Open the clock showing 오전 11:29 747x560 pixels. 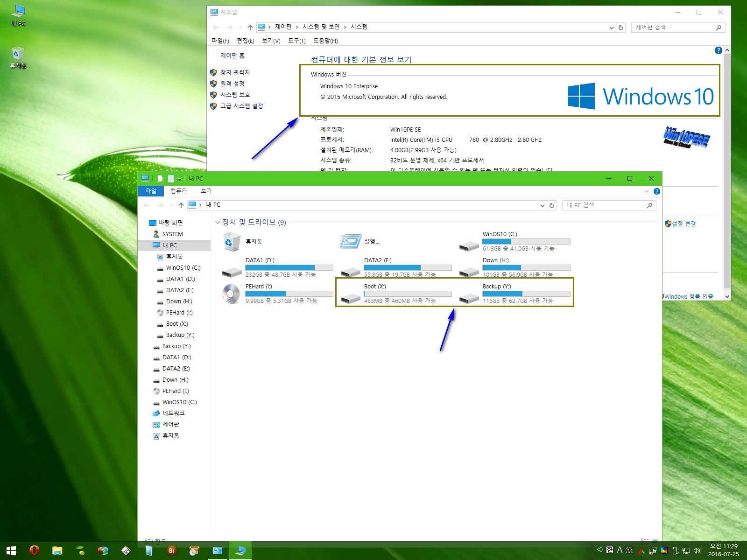(724, 550)
